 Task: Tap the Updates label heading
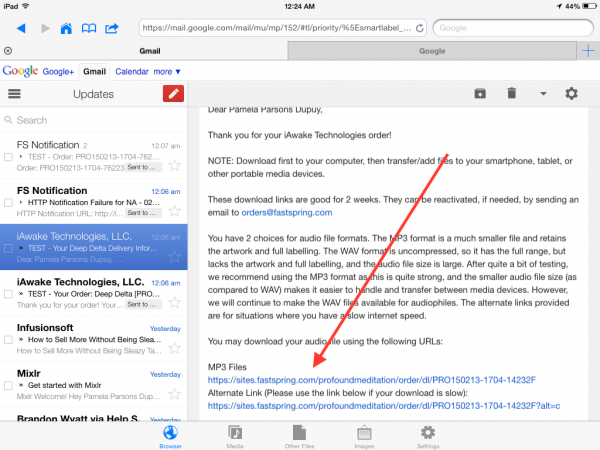coord(93,94)
